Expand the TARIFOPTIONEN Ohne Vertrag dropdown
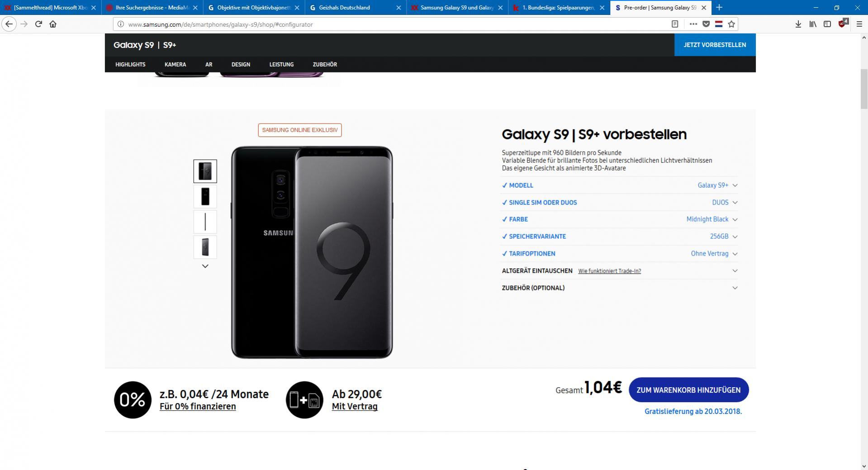 pos(619,254)
